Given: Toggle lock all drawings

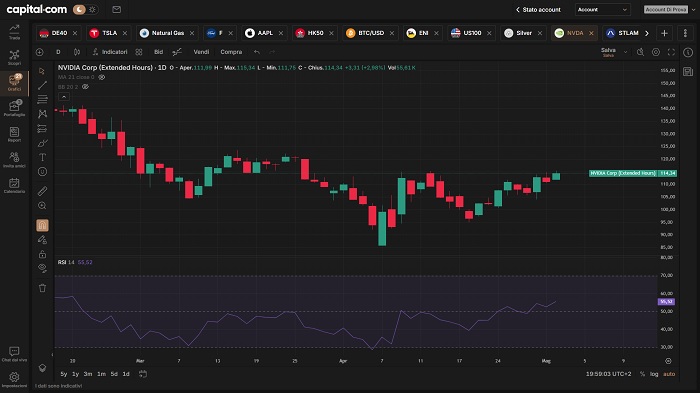Looking at the screenshot, I should [x=42, y=254].
